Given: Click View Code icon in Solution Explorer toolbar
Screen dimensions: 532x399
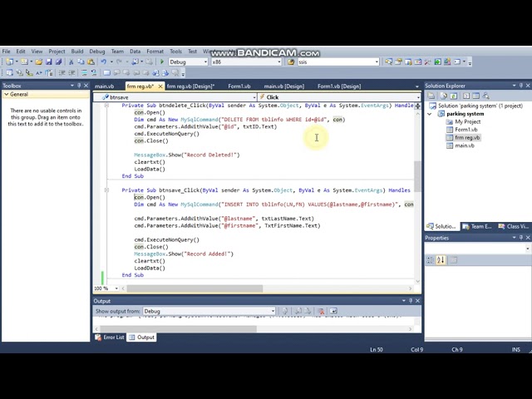Looking at the screenshot, I should (466, 96).
